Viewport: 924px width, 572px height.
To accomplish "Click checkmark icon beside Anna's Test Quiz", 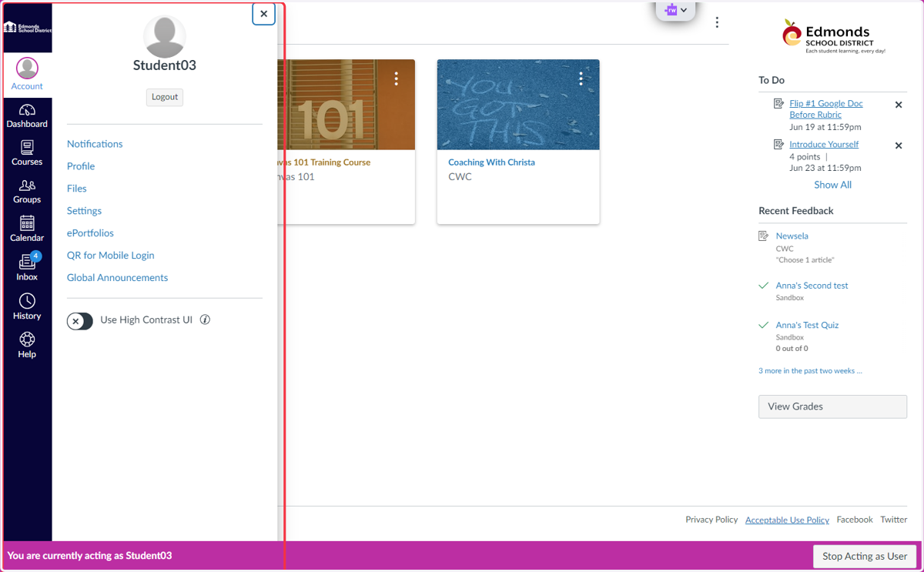I will (x=764, y=326).
